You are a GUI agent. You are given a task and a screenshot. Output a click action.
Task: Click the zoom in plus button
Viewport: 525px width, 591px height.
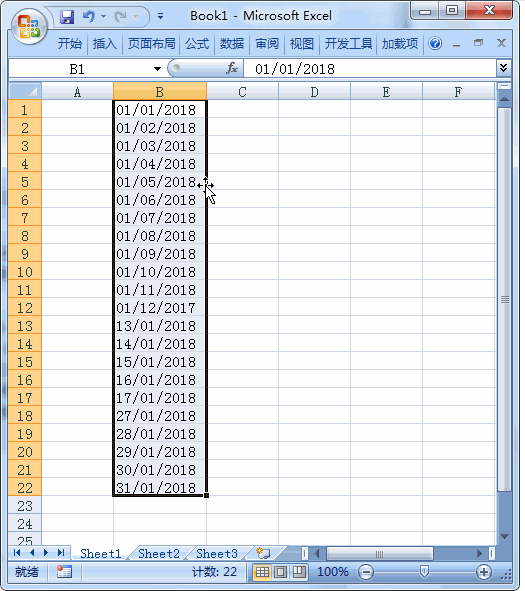pyautogui.click(x=484, y=572)
